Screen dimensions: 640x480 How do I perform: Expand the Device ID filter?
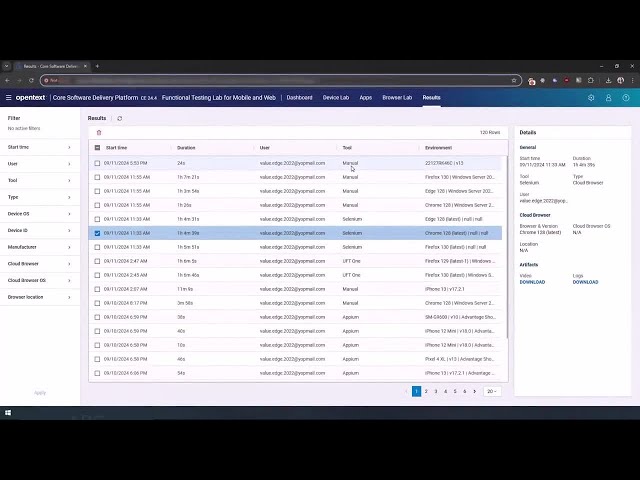tap(40, 230)
